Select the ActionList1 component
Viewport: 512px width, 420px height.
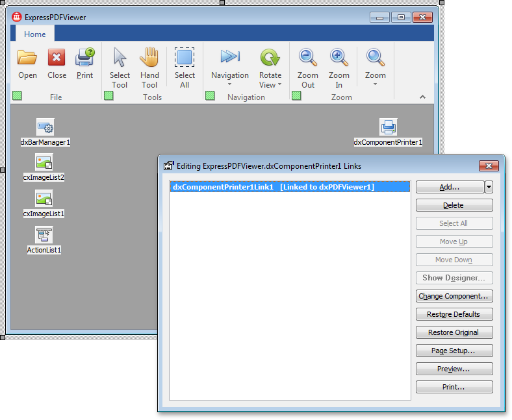point(44,234)
